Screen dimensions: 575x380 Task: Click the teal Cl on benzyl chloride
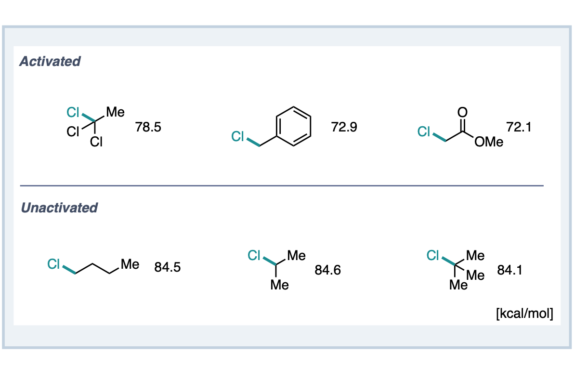tap(238, 136)
